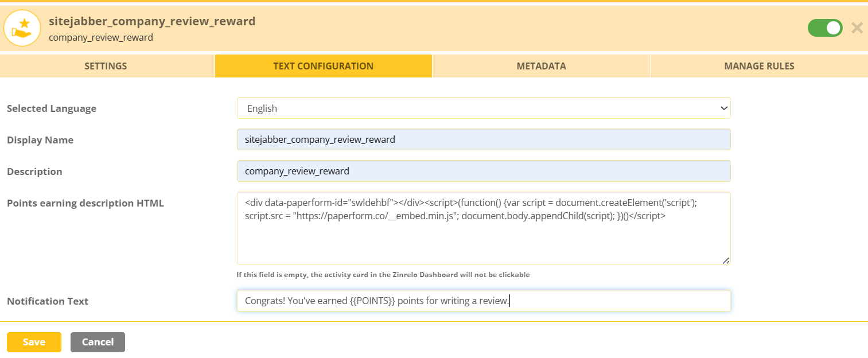Grab the HTML textarea resize handle
This screenshot has width=868, height=358.
tap(726, 260)
